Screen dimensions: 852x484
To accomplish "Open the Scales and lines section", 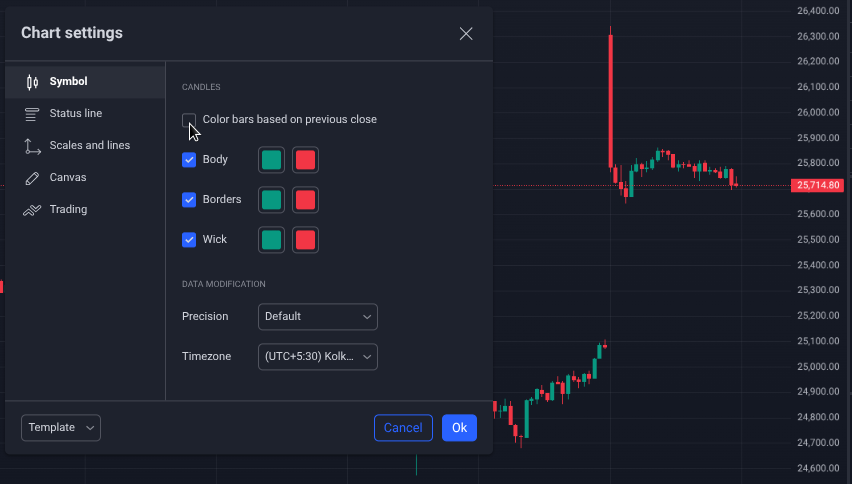I will 90,146.
